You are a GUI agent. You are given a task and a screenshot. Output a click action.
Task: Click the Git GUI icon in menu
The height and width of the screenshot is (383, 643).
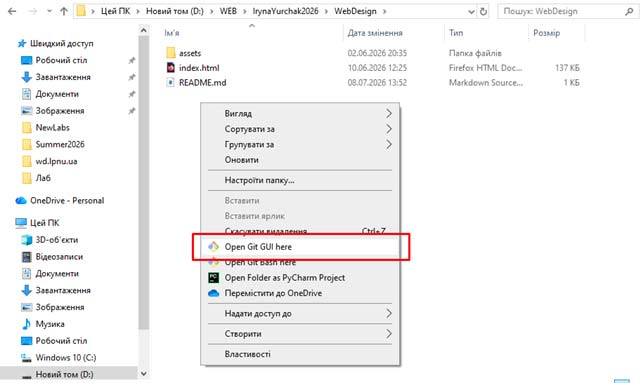coord(213,246)
